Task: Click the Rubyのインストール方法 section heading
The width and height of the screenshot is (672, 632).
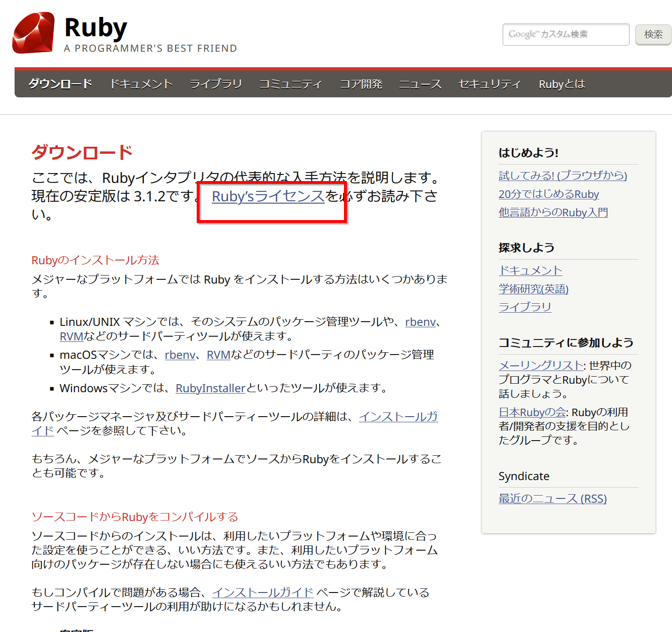Action: pyautogui.click(x=96, y=260)
